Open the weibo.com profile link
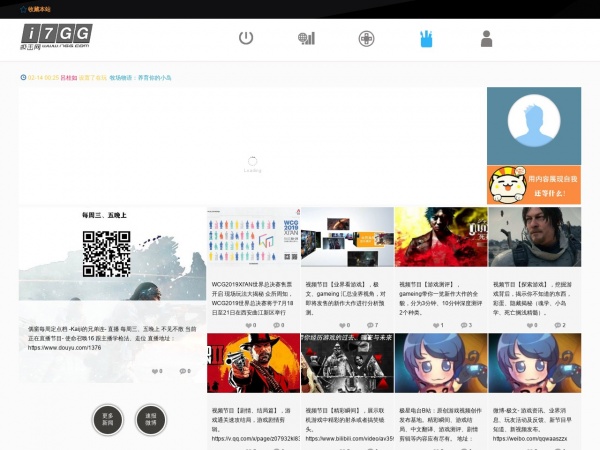The width and height of the screenshot is (600, 450). click(530, 439)
